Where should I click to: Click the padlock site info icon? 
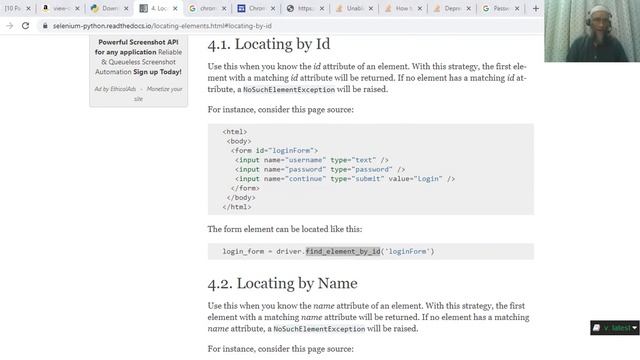point(45,26)
